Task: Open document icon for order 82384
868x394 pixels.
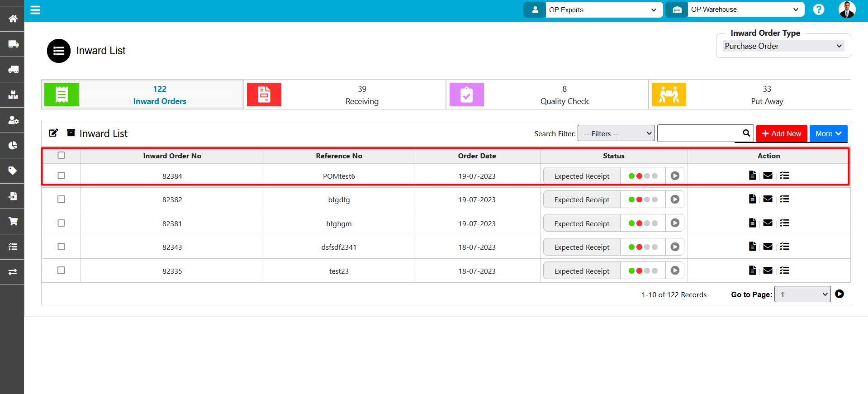Action: (x=752, y=176)
